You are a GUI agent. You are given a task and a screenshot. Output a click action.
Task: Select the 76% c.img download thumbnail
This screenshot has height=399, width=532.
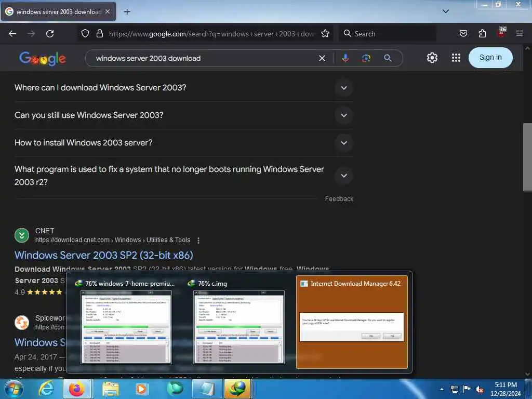pyautogui.click(x=239, y=322)
